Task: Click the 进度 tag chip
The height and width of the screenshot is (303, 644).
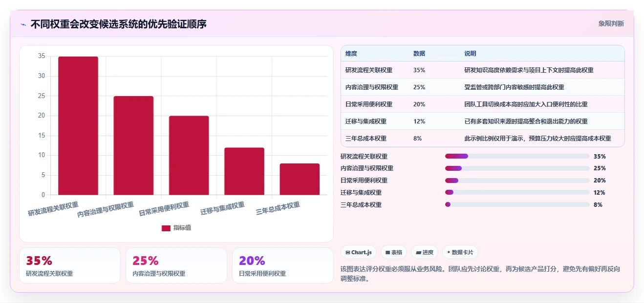Action: [x=425, y=252]
